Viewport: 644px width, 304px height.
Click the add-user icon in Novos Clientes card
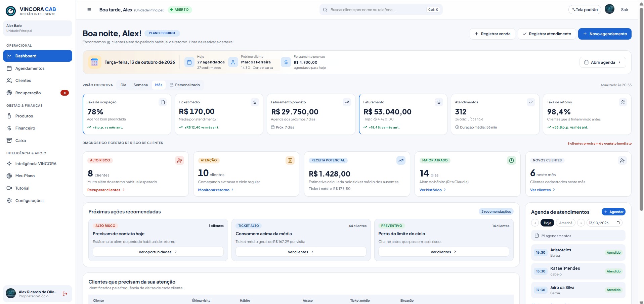(x=622, y=160)
